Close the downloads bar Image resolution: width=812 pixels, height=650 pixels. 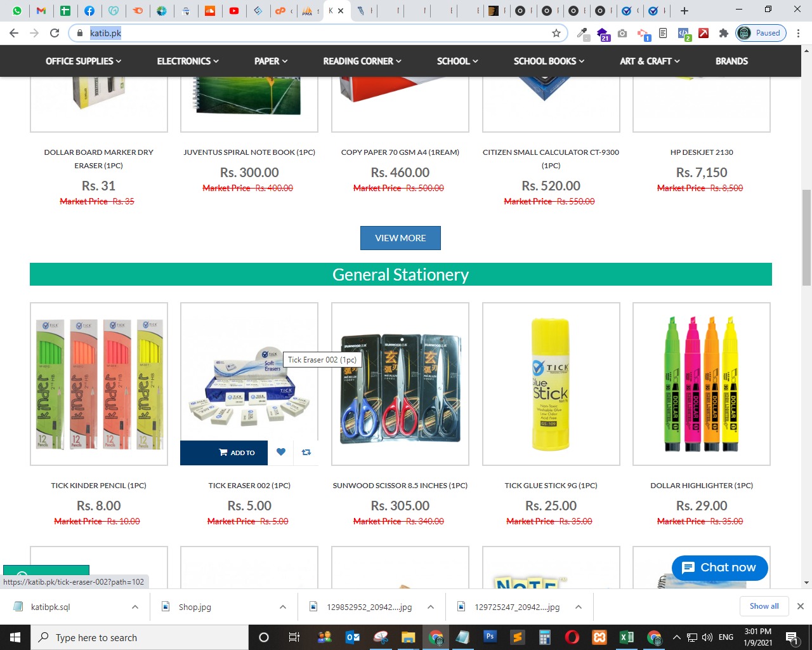point(801,606)
